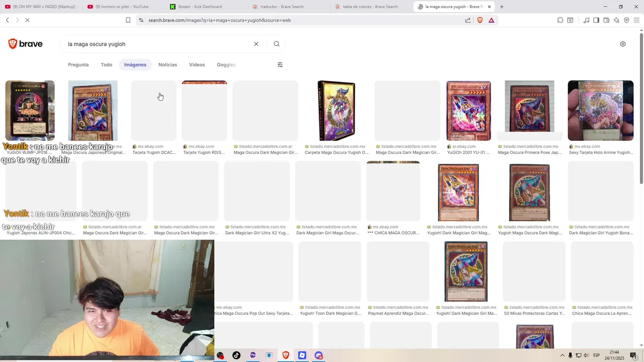Open Chica Maga Oscura La Apren result

(602, 313)
